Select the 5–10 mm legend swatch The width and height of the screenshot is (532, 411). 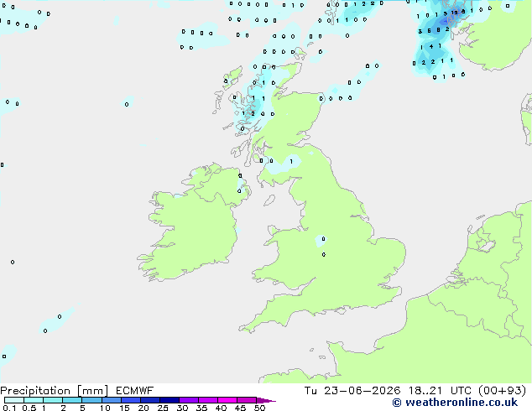pos(91,400)
